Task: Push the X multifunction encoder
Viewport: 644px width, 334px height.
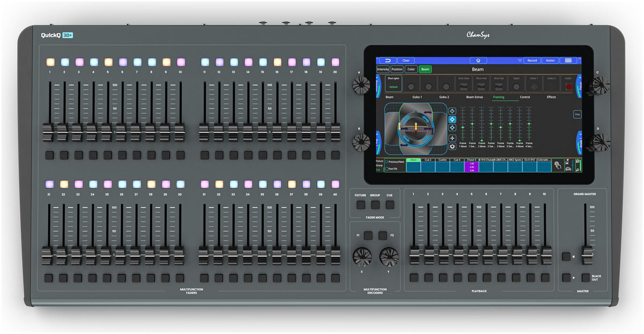Action: [362, 257]
